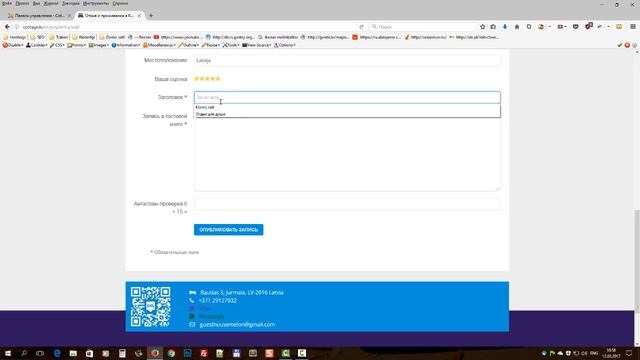This screenshot has width=640, height=360.
Task: Expand the View Source dropdown
Action: (x=257, y=45)
